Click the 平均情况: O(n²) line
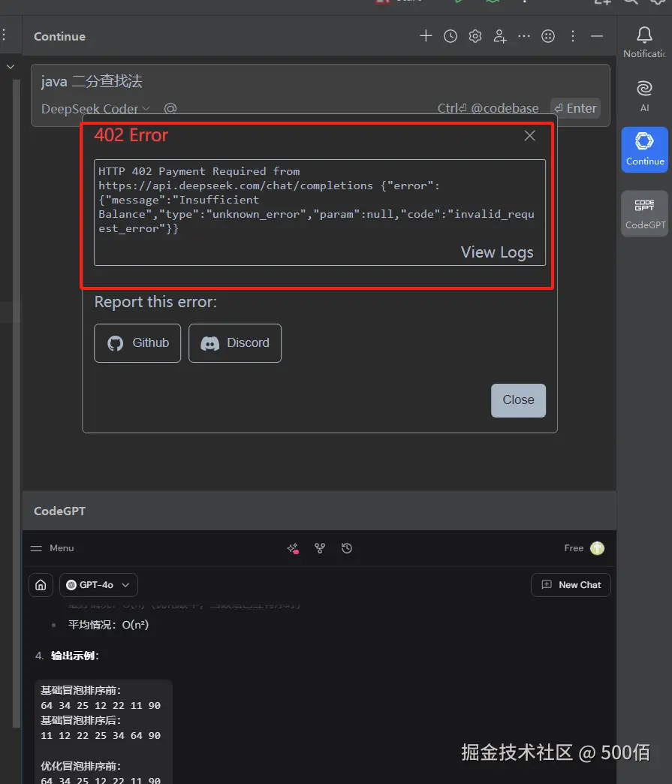Image resolution: width=672 pixels, height=784 pixels. tap(108, 625)
